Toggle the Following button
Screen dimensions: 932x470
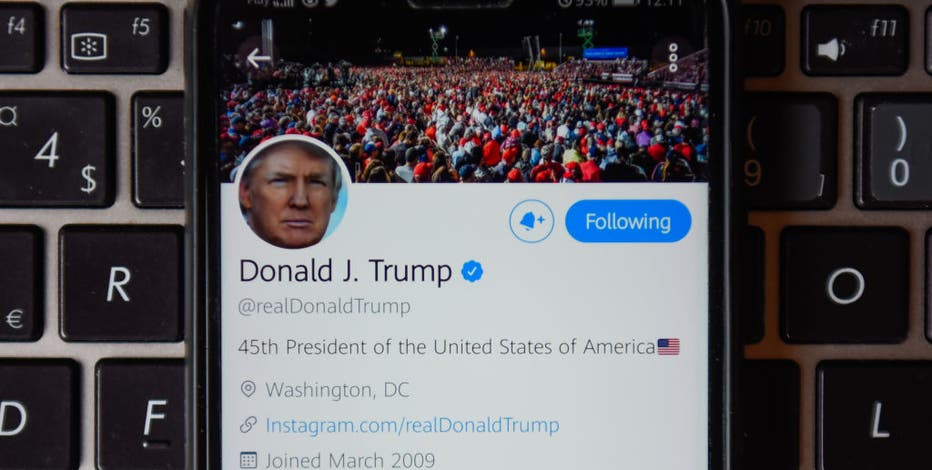point(628,221)
